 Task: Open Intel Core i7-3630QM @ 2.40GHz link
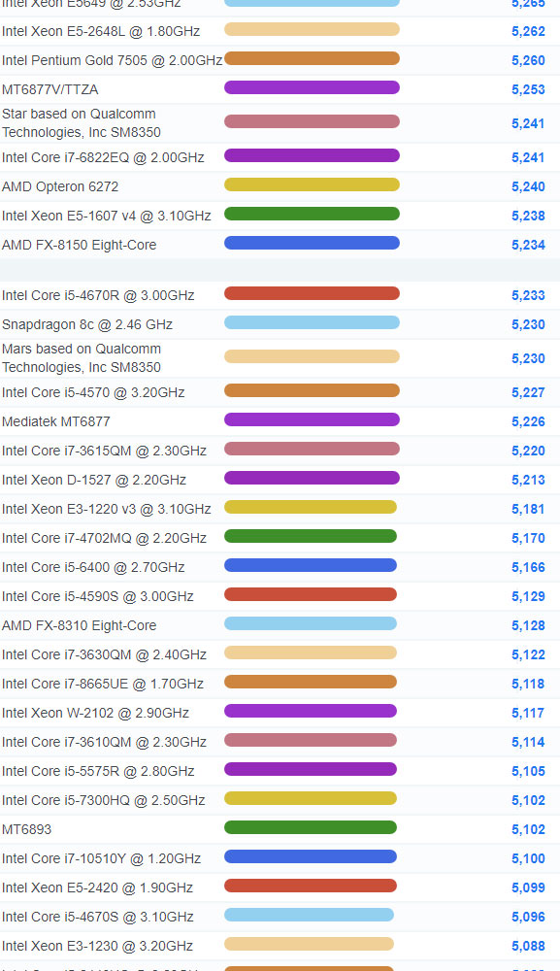pos(104,654)
